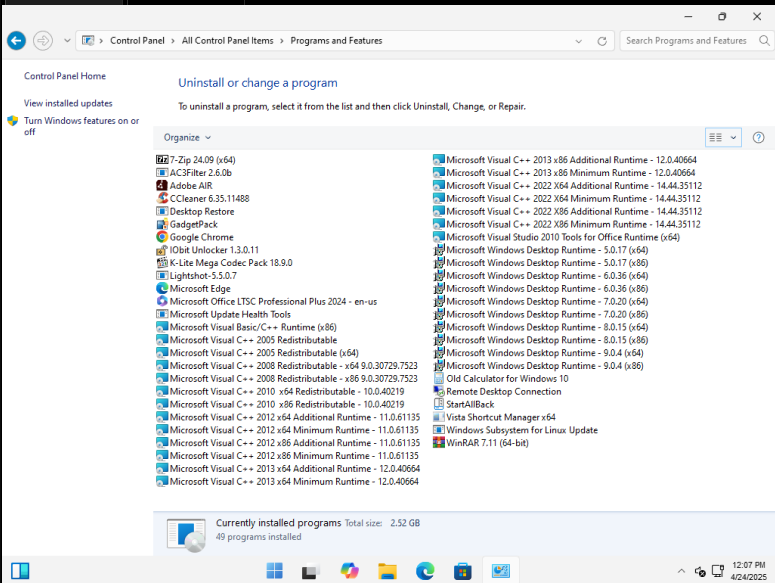775x583 pixels.
Task: Select Microsoft Update Health Tools entry
Action: pos(223,314)
